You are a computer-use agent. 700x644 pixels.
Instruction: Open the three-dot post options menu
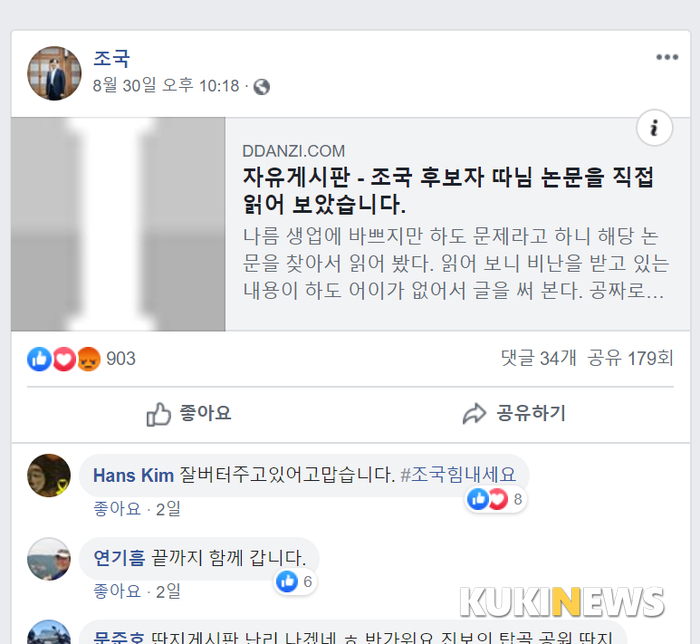click(x=667, y=57)
